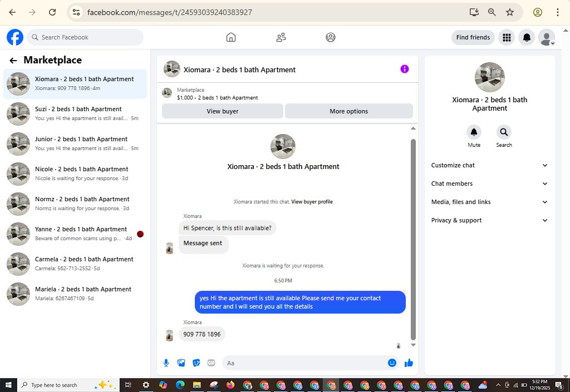Open the Friends icon in top navigation

coord(281,37)
